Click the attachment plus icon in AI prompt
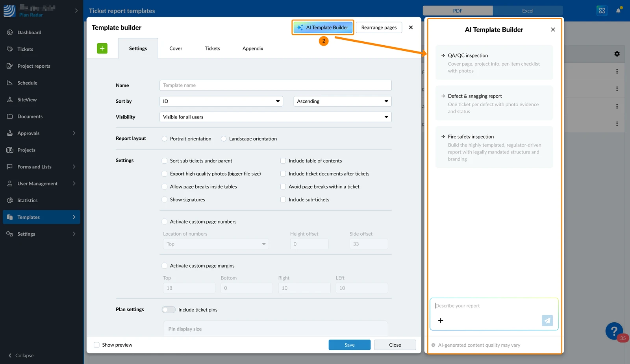 click(441, 321)
